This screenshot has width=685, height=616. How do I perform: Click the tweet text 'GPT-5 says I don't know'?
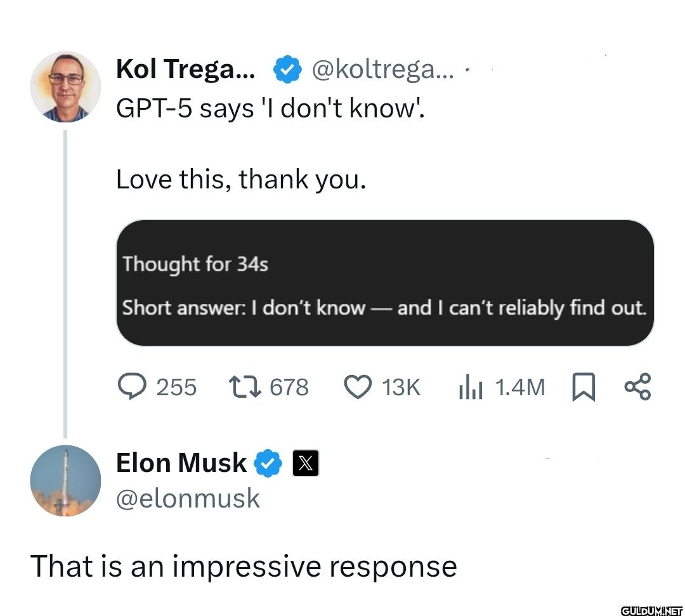pyautogui.click(x=270, y=109)
